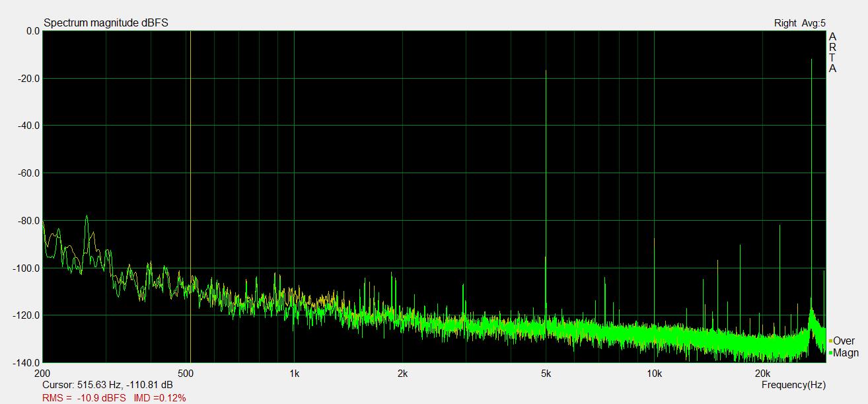
Task: Click the '10k' frequency axis label
Action: point(654,374)
